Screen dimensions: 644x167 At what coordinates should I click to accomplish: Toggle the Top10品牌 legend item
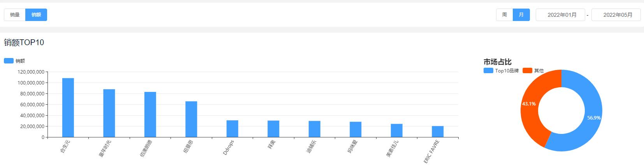(x=501, y=70)
